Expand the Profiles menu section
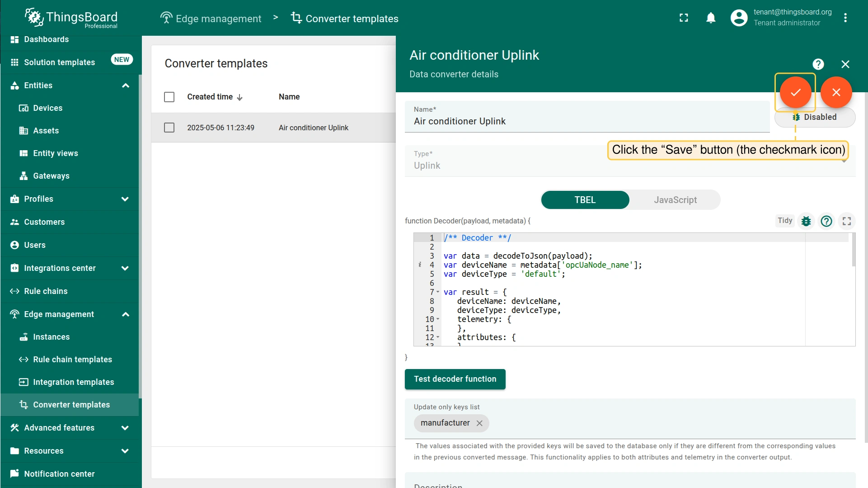The height and width of the screenshot is (488, 868). click(125, 199)
